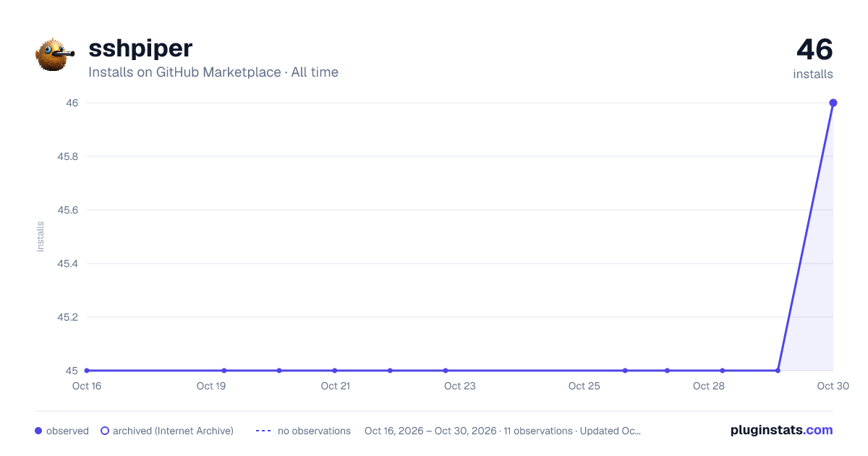
Task: Click the sshpiper pufferfish logo
Action: coord(56,54)
